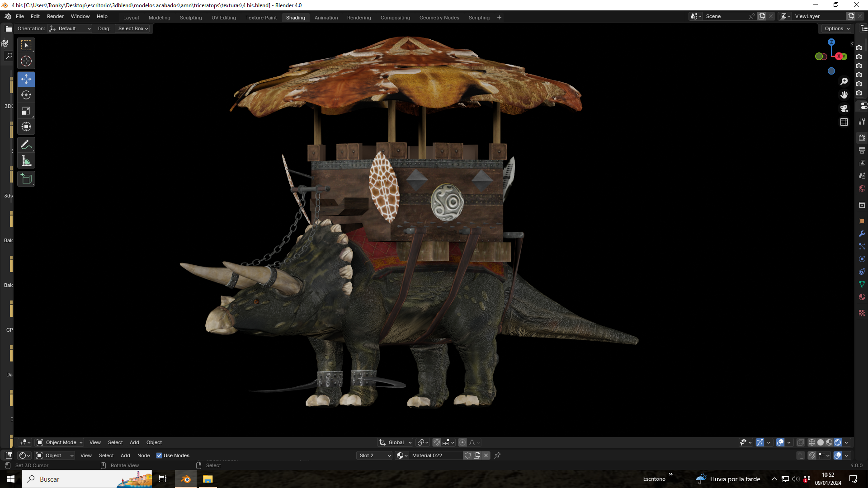
Task: Open the Render menu
Action: 55,16
